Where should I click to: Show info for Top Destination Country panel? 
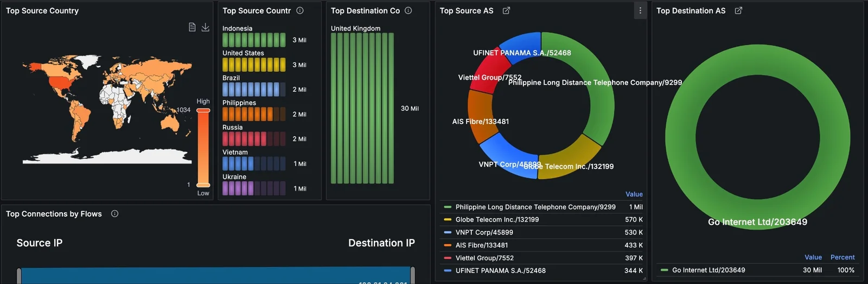[409, 10]
